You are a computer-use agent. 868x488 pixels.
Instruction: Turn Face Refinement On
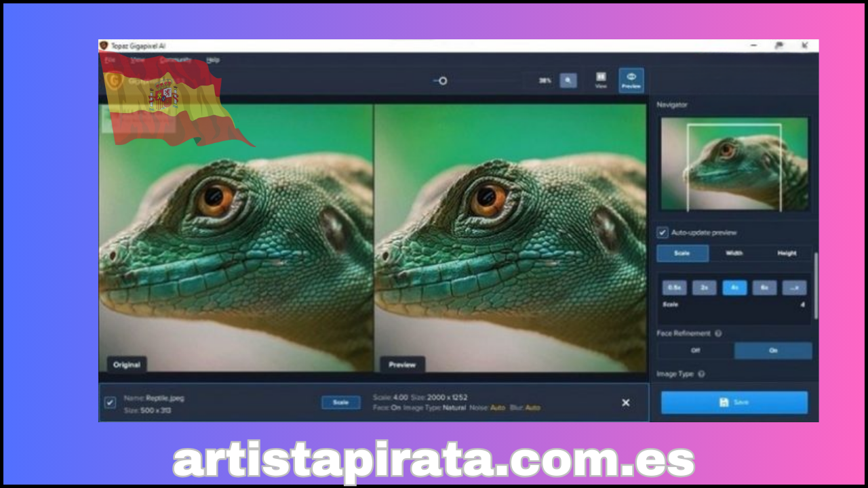pyautogui.click(x=773, y=350)
